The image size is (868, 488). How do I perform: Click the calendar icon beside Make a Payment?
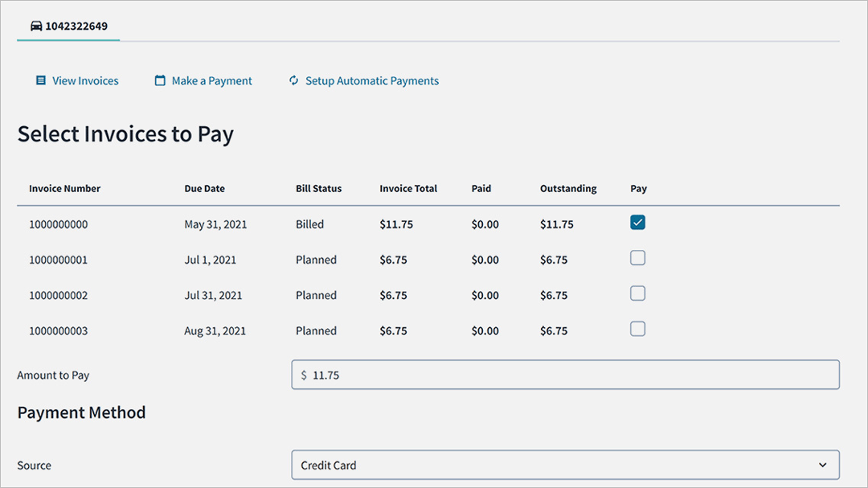tap(160, 80)
